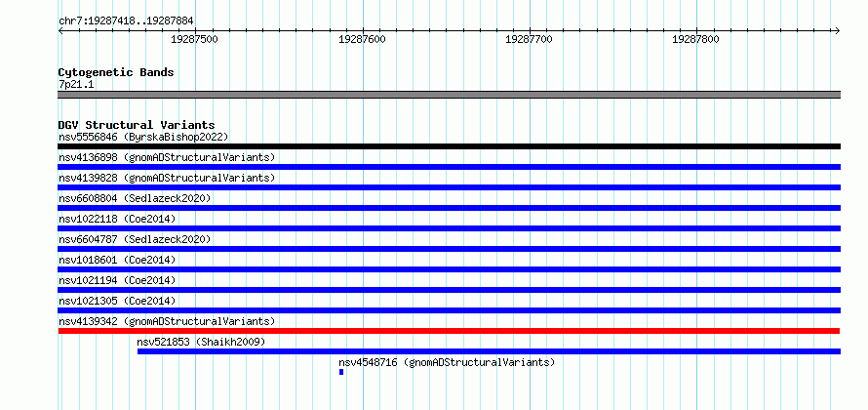Click the 19287500 ruler position label
Image resolution: width=868 pixels, height=410 pixels.
tap(194, 39)
